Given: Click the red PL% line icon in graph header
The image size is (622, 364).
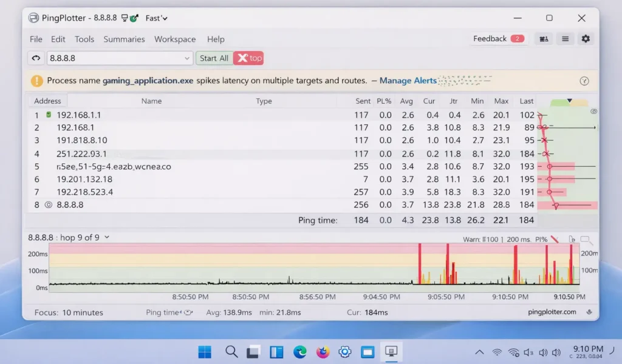Looking at the screenshot, I should point(555,239).
